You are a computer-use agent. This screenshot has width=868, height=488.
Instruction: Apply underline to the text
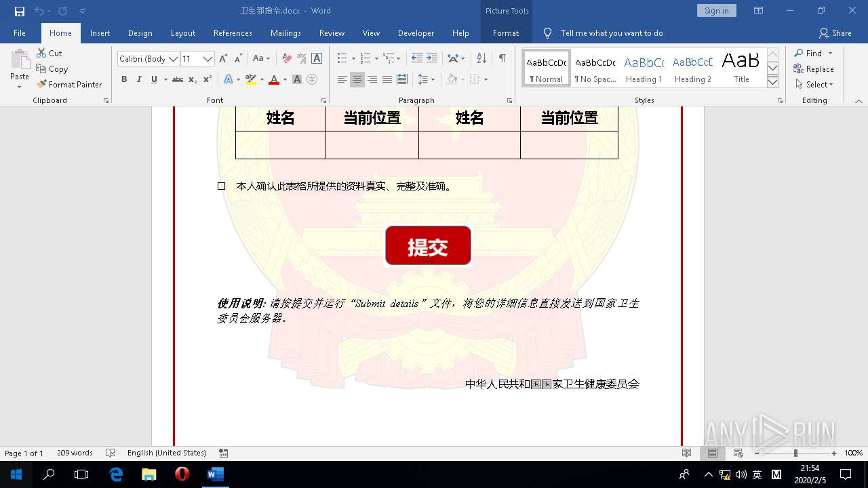[x=154, y=79]
